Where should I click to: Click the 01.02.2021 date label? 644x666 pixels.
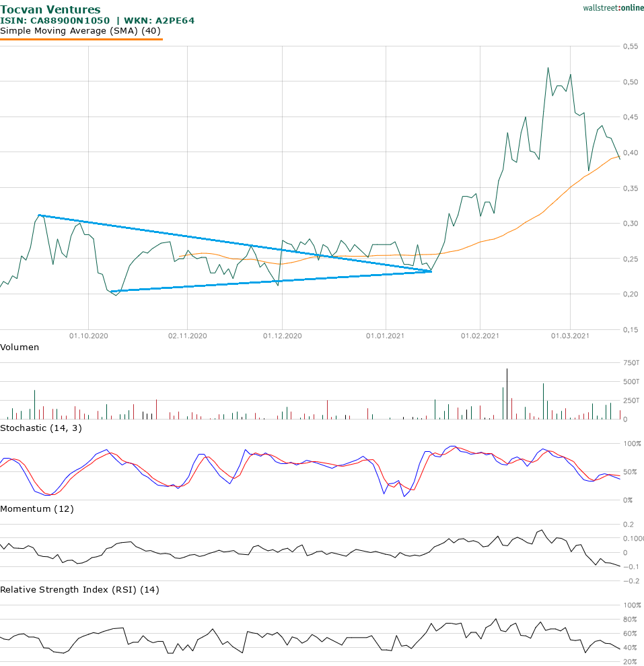click(x=480, y=336)
